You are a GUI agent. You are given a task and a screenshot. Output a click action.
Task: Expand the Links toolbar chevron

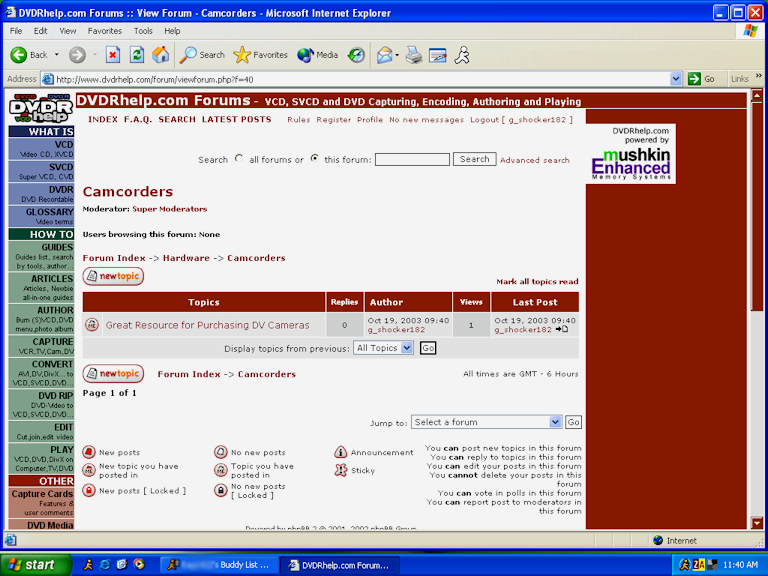(759, 76)
